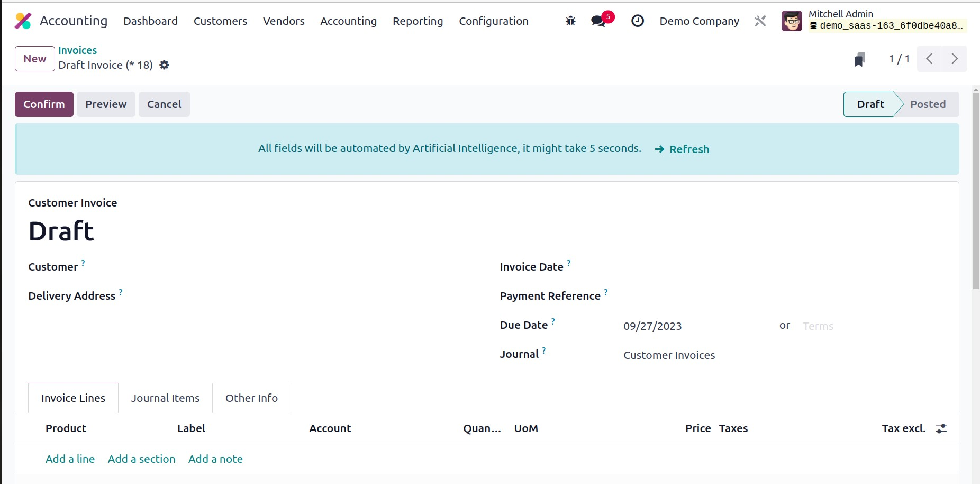
Task: Open the conversations chat icon
Action: tap(599, 21)
